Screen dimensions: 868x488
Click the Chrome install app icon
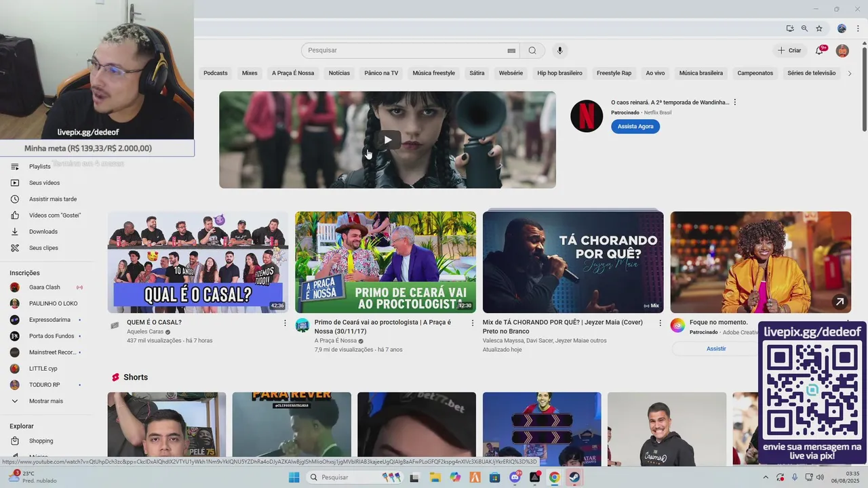[790, 28]
